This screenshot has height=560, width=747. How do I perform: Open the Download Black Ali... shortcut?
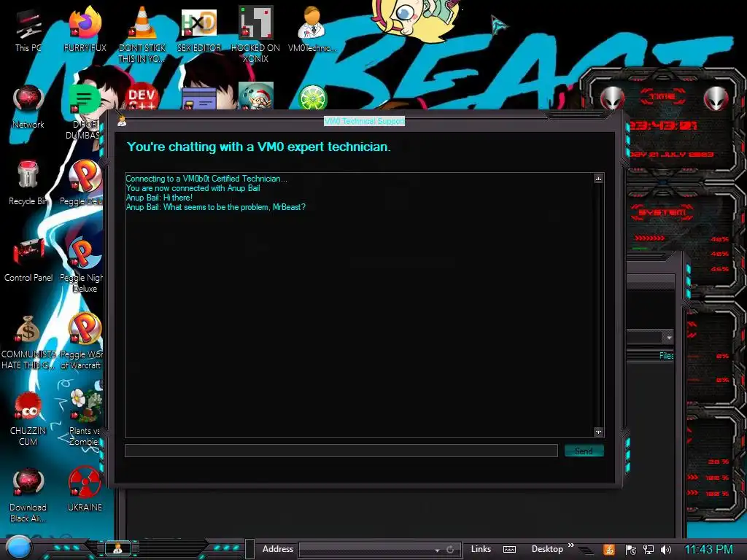tap(28, 495)
